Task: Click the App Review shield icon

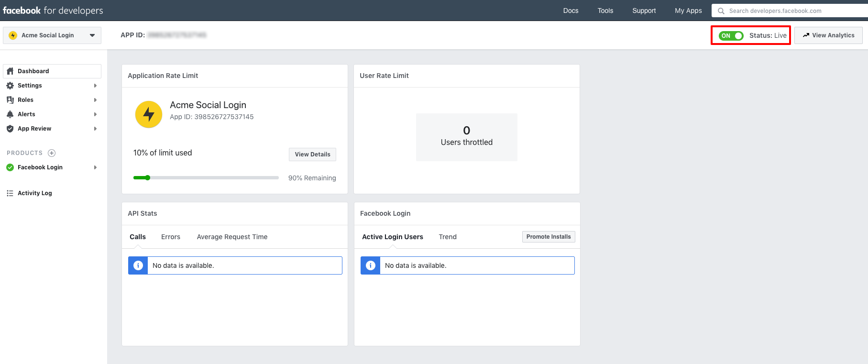Action: [10, 129]
